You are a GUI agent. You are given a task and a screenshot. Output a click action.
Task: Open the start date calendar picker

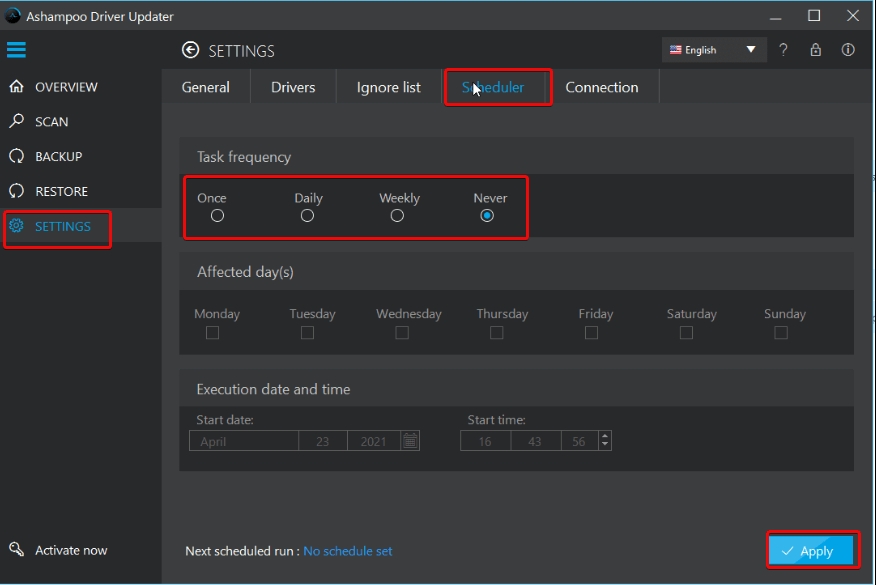pos(410,441)
